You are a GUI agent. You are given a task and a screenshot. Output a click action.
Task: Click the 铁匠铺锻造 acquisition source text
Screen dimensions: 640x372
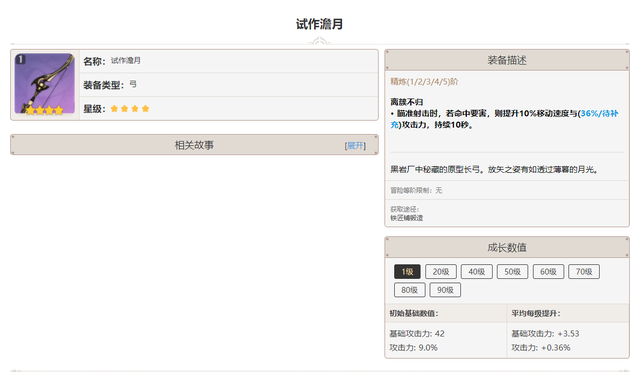tap(407, 218)
